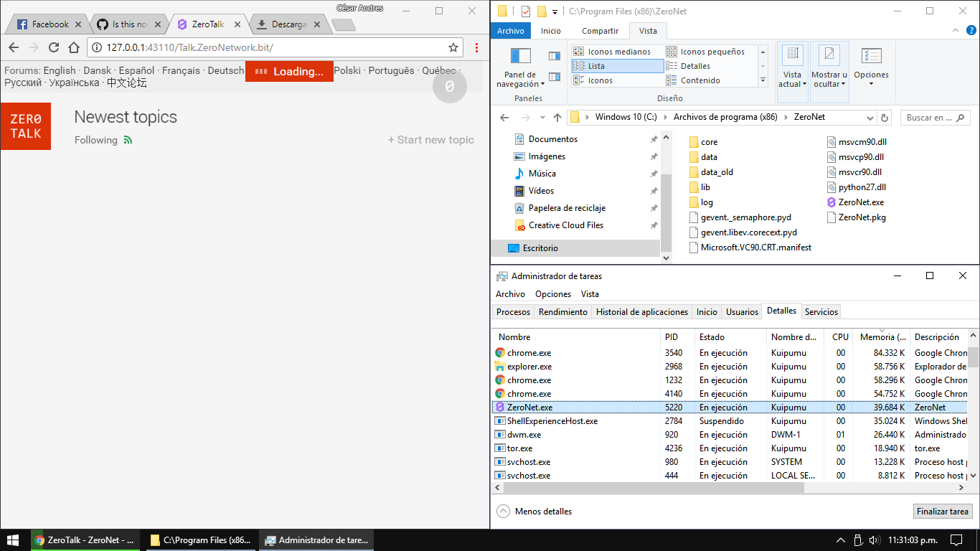Select ZeroNet.exe in the file list
The height and width of the screenshot is (551, 980).
point(862,202)
